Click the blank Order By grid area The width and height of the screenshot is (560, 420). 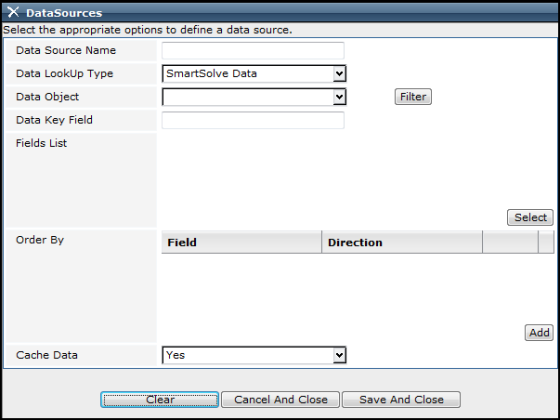[x=357, y=289]
